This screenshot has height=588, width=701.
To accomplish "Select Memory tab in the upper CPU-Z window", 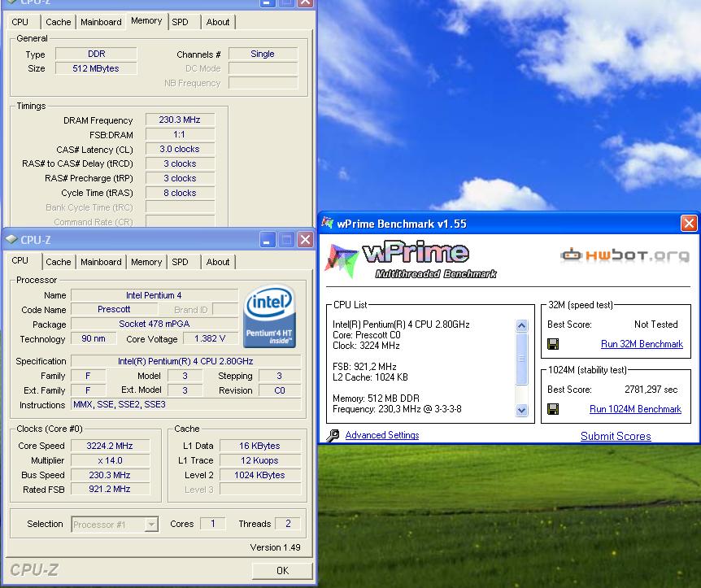I will [146, 20].
